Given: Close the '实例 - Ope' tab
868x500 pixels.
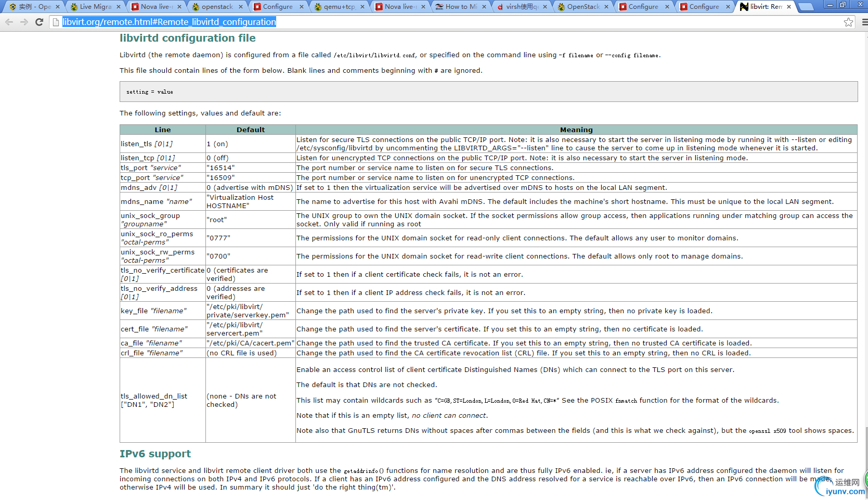Looking at the screenshot, I should pyautogui.click(x=58, y=7).
